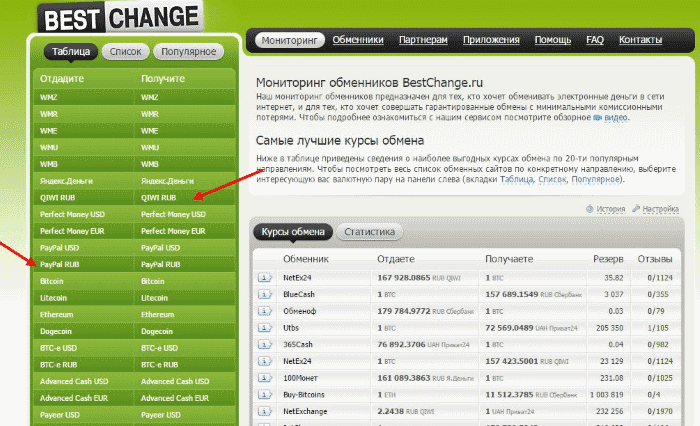Open NetExchange reviews count 0/1970

tap(660, 412)
